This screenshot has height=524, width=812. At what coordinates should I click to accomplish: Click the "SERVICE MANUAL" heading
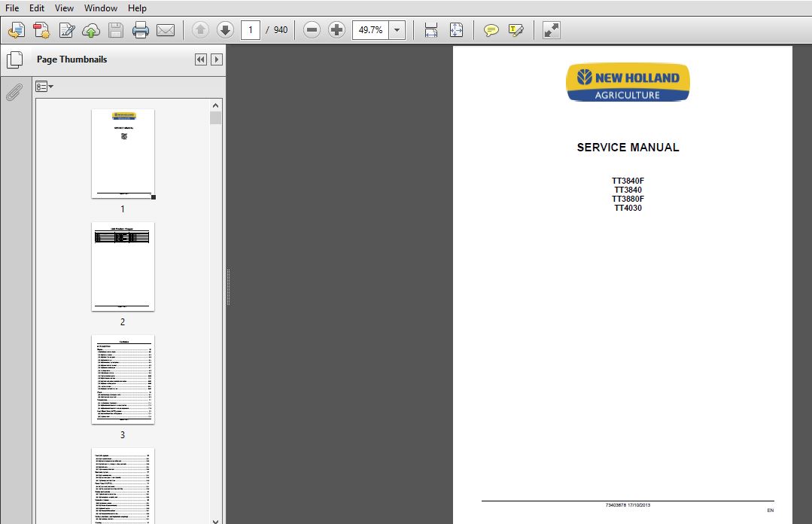(x=628, y=148)
